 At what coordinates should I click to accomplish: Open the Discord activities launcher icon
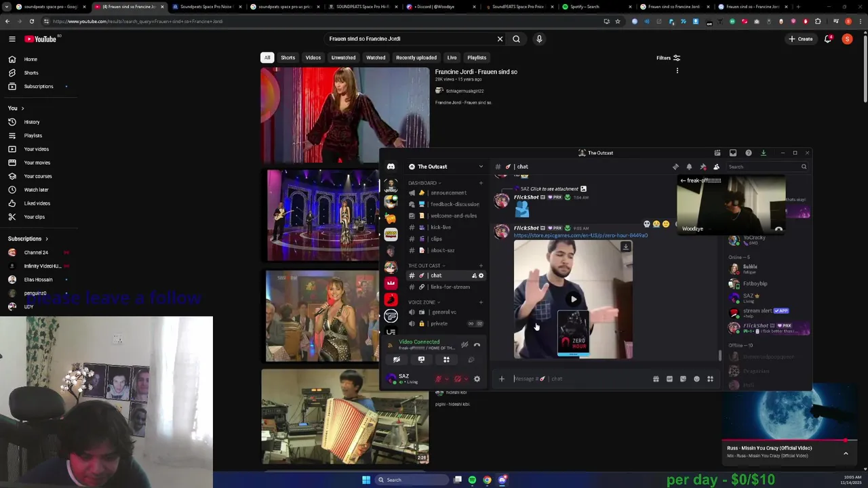pyautogui.click(x=446, y=360)
